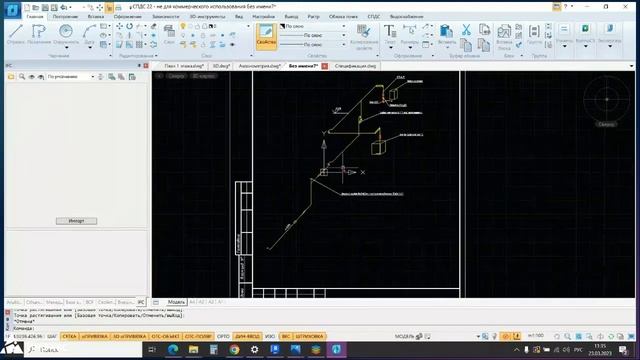Switch to the Спецификация.dwg document tab
Image resolution: width=640 pixels, height=360 pixels.
[x=356, y=66]
